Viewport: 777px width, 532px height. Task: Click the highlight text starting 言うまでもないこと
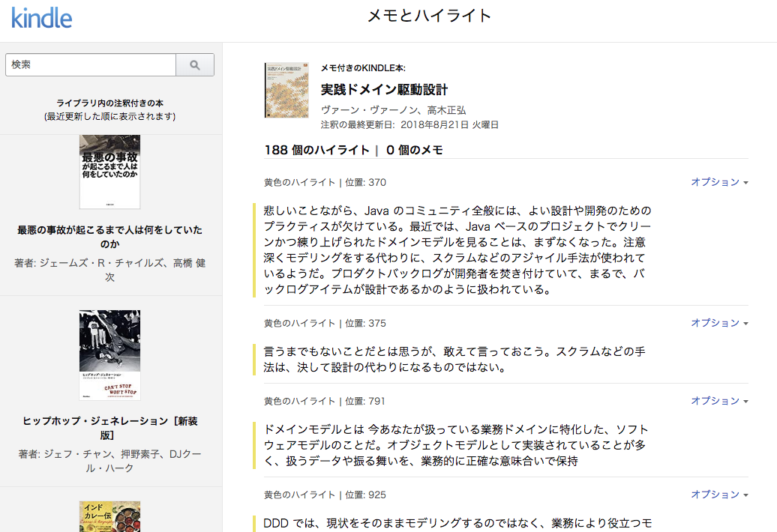[454, 359]
